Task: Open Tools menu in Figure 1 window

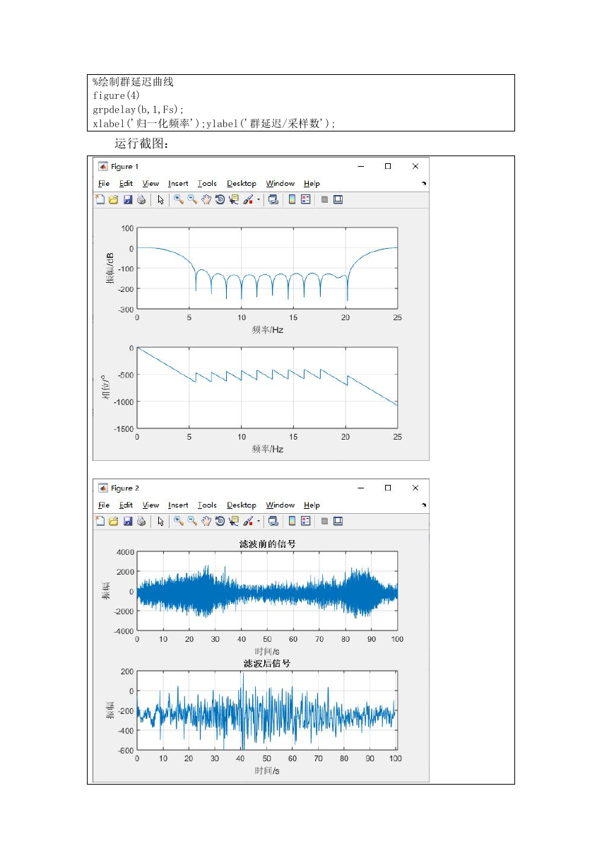Action: coord(207,184)
